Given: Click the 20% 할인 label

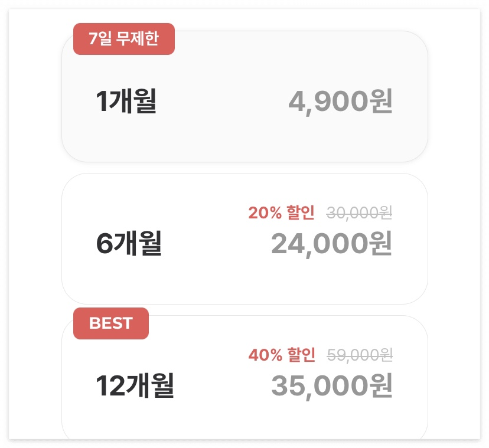Looking at the screenshot, I should (281, 212).
